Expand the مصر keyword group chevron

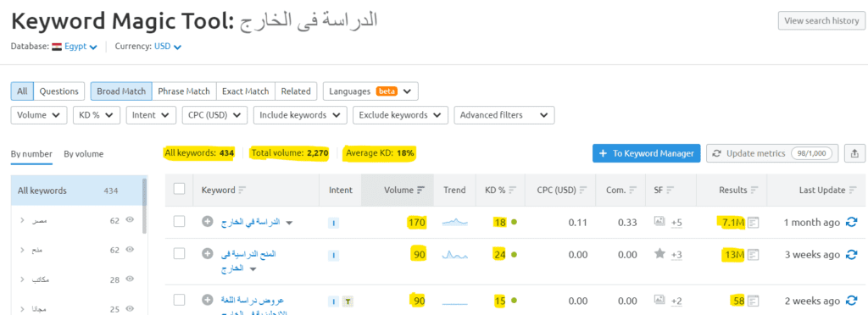coord(22,220)
